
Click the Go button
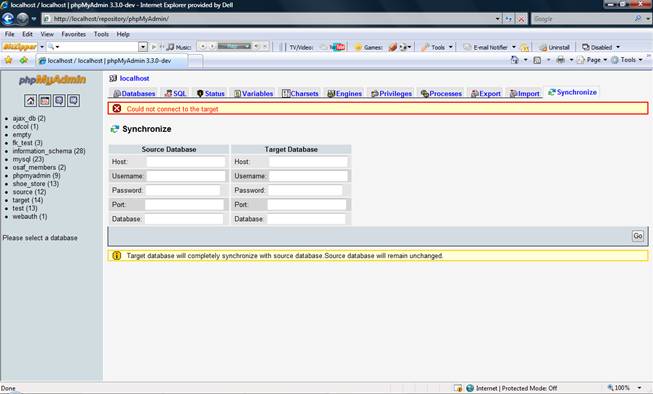[638, 236]
